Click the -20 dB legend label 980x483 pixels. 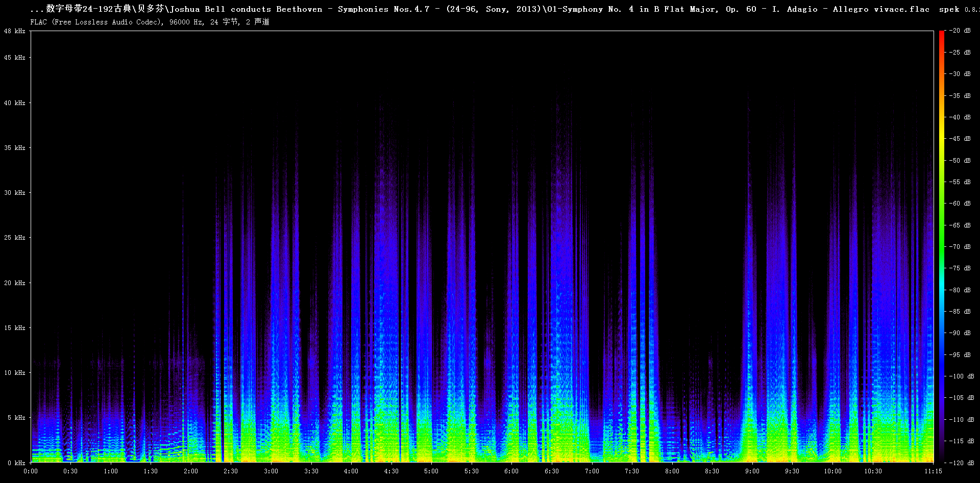[960, 31]
